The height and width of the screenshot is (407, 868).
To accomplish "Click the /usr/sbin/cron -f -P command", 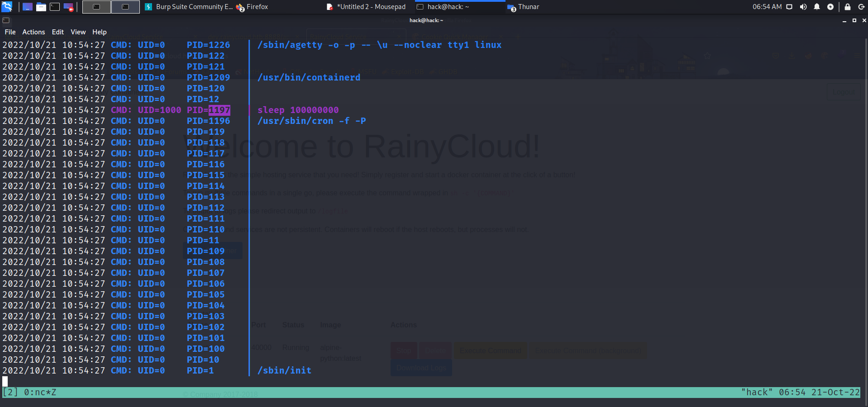I will click(x=311, y=121).
